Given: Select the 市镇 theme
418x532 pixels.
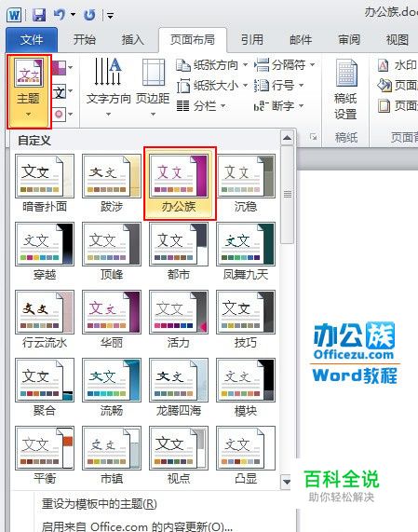Looking at the screenshot, I should [x=112, y=456].
